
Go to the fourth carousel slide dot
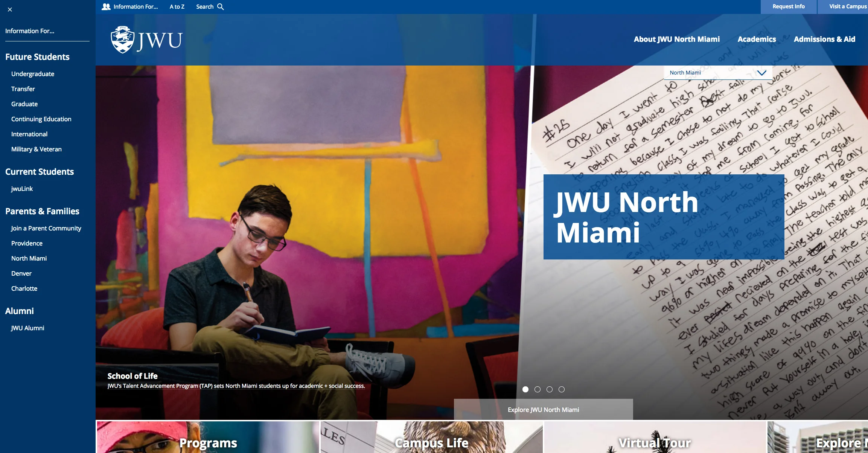click(x=562, y=389)
